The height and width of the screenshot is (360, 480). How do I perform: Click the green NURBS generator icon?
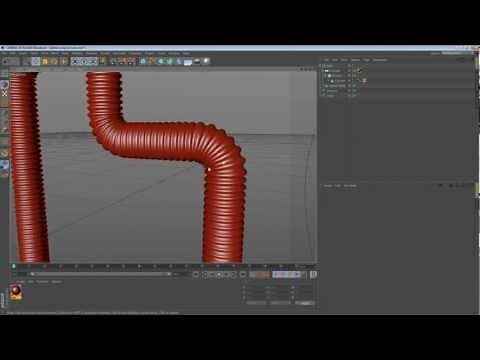[161, 61]
